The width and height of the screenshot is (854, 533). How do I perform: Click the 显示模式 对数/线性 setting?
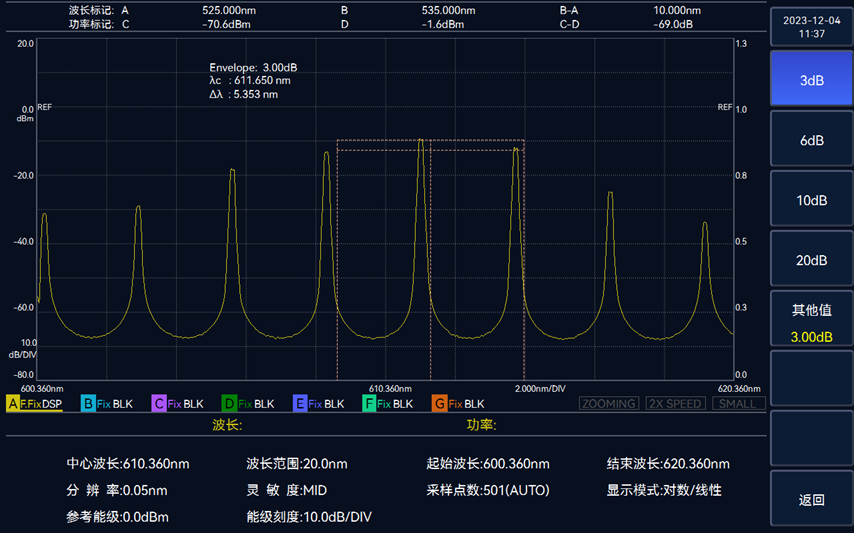(x=664, y=490)
